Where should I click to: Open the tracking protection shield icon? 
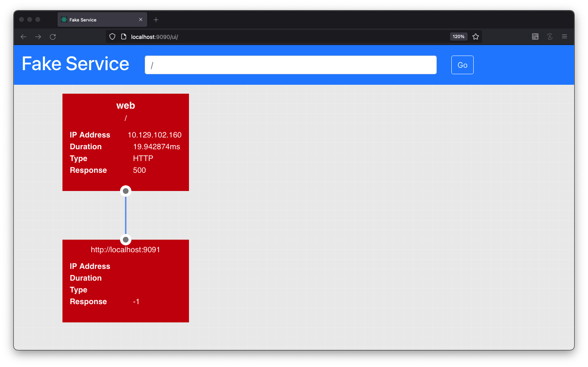tap(112, 37)
